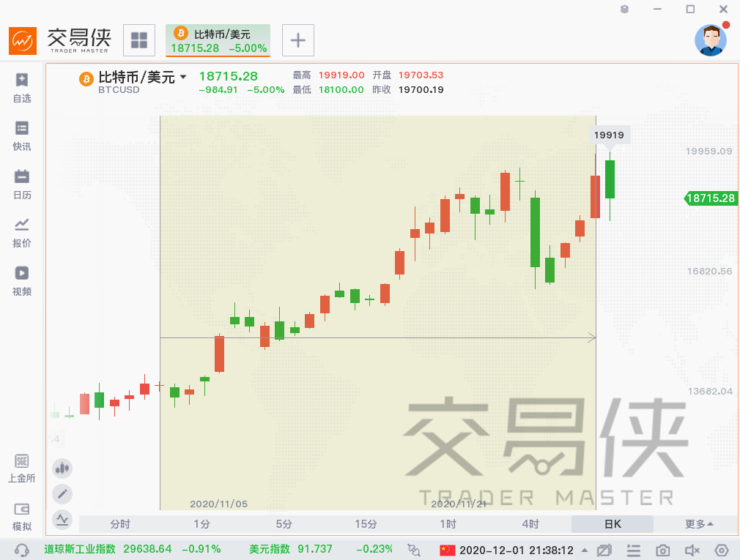Viewport: 740px width, 560px height.
Task: Click the Trader Master orange logo
Action: [23, 41]
